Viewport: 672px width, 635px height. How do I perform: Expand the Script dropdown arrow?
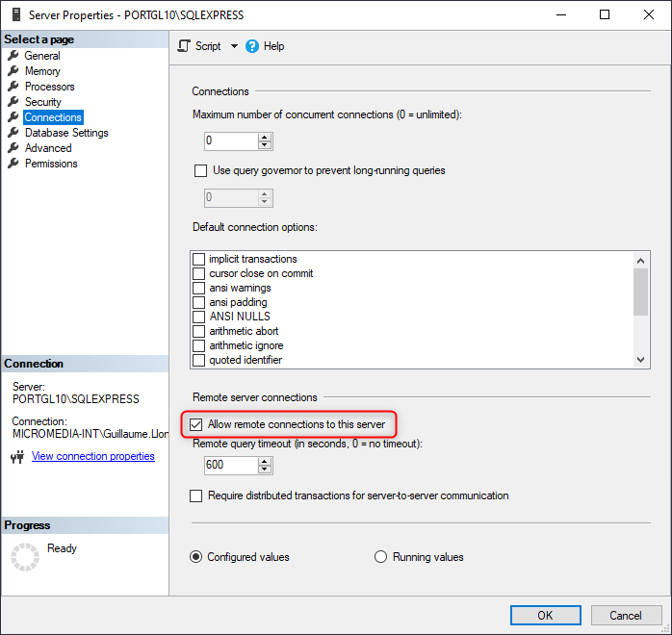click(234, 46)
